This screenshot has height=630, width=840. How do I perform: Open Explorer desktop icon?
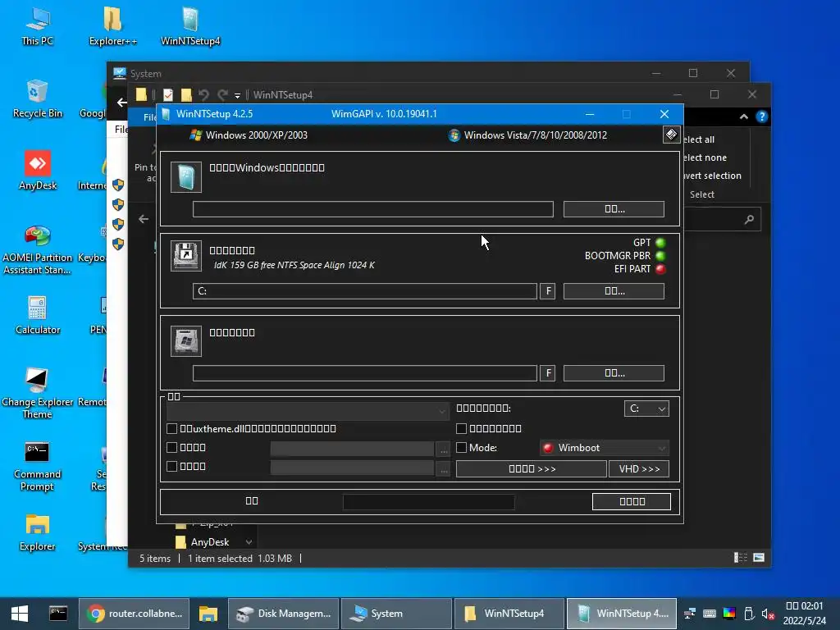pos(38,532)
